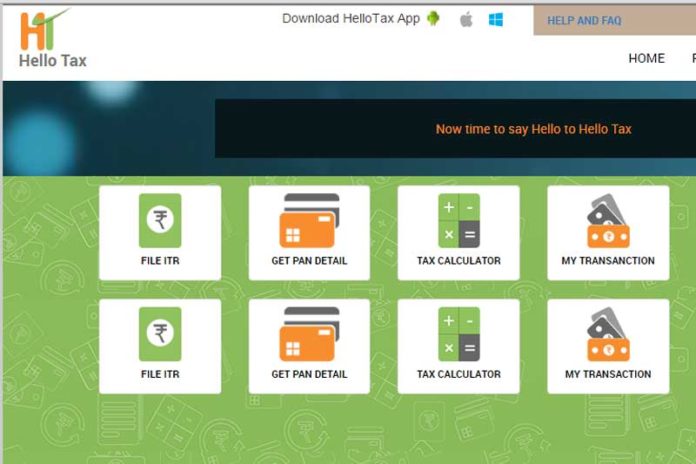
Task: Click the Now time to say Hello banner
Action: (534, 129)
